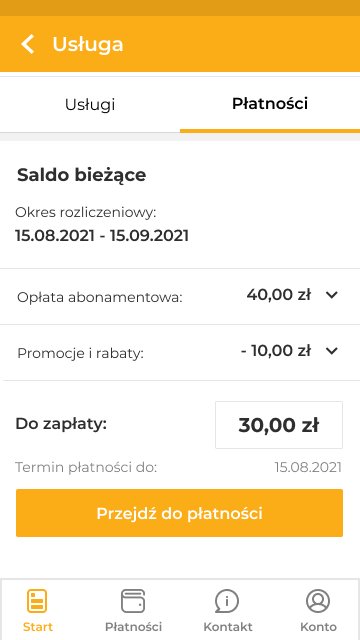Image resolution: width=360 pixels, height=640 pixels.
Task: Tap the Konto label in navigation bar
Action: pyautogui.click(x=318, y=627)
